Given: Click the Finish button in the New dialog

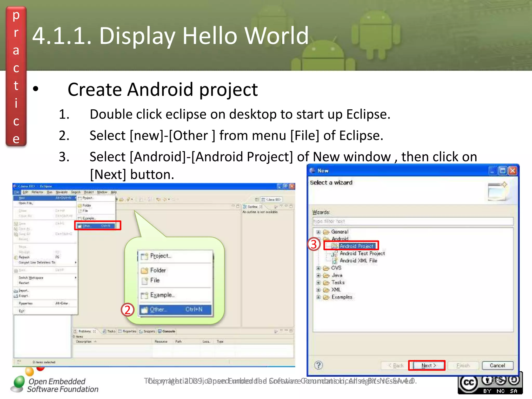Looking at the screenshot, I should [463, 365].
